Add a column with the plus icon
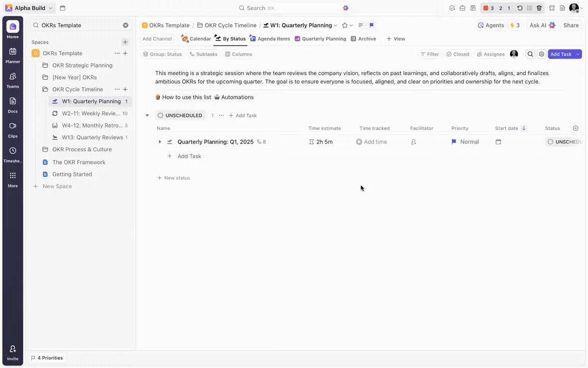The image size is (588, 368). [576, 128]
